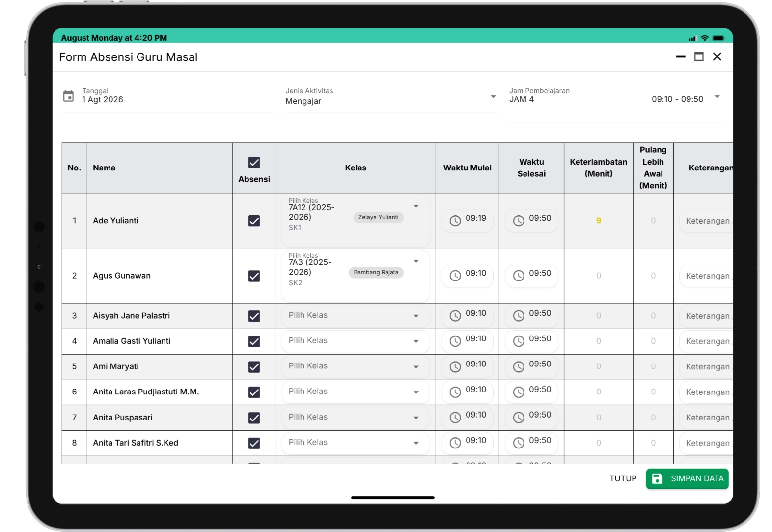
Task: Click the TUTUP button
Action: tap(623, 478)
